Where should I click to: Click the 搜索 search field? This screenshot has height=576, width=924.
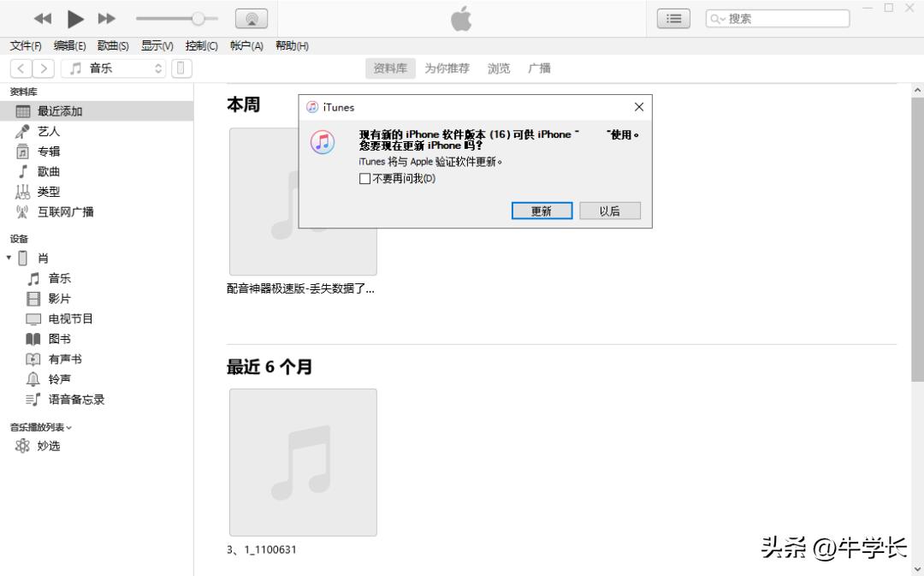coord(777,17)
